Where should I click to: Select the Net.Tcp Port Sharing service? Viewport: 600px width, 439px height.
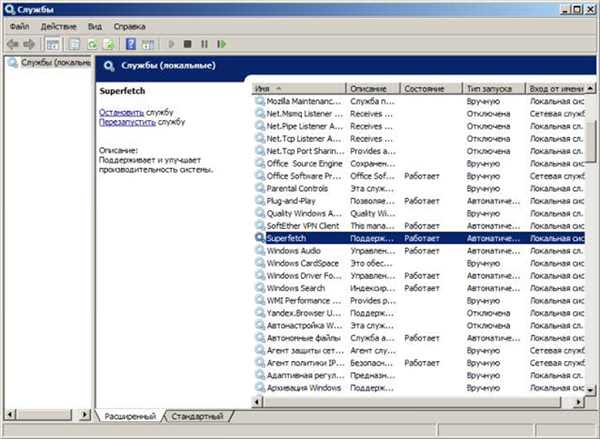(x=418, y=151)
